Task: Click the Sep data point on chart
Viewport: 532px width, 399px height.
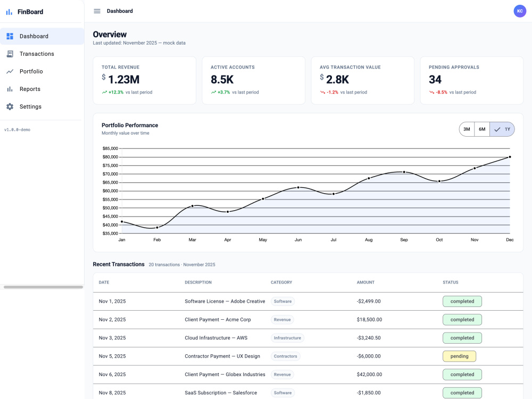Action: [404, 172]
